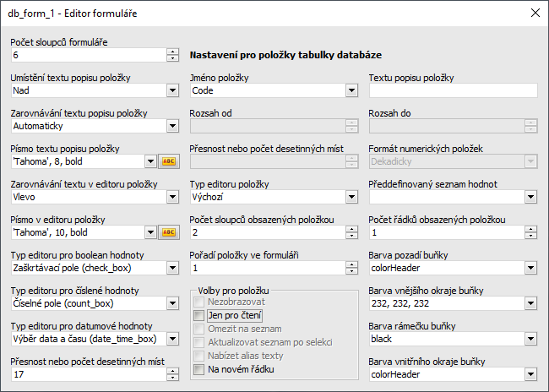Viewport: 549px width, 392px height.
Task: Click 'Textu popisu položky' text field
Action: (x=453, y=90)
